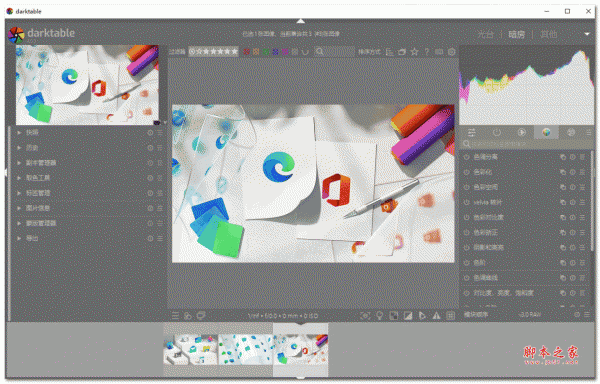This screenshot has width=600, height=384.
Task: Select the first filmstrip thumbnail
Action: coord(191,350)
